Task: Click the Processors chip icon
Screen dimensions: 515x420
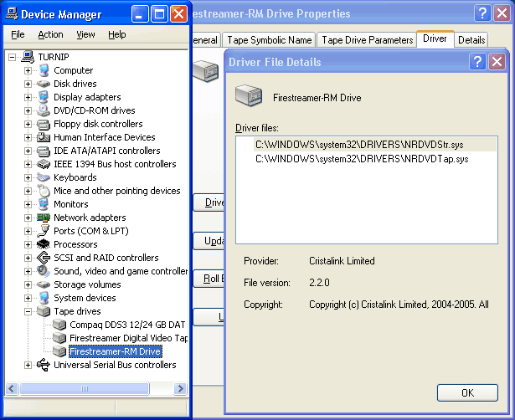Action: 44,244
